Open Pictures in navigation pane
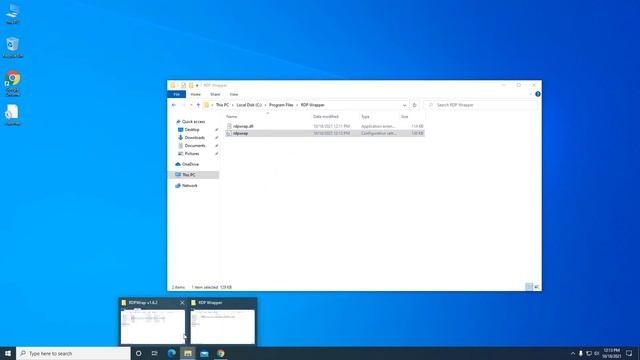 192,154
